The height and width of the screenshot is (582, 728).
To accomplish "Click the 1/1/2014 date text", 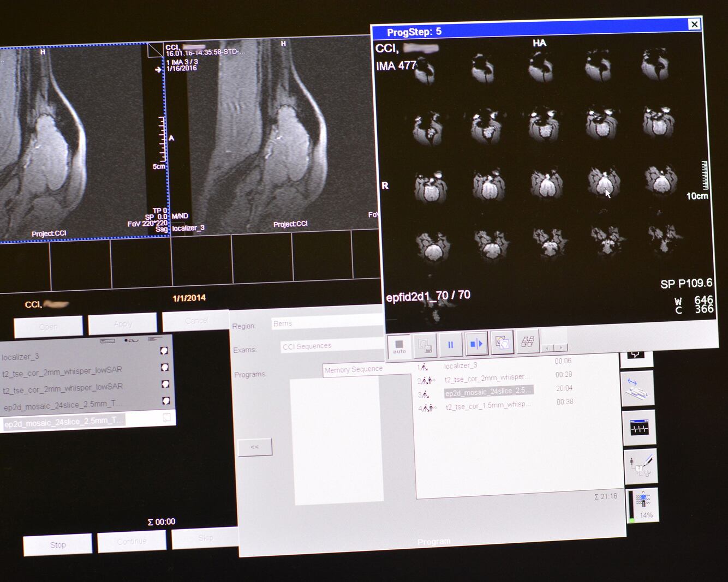I will click(x=189, y=298).
